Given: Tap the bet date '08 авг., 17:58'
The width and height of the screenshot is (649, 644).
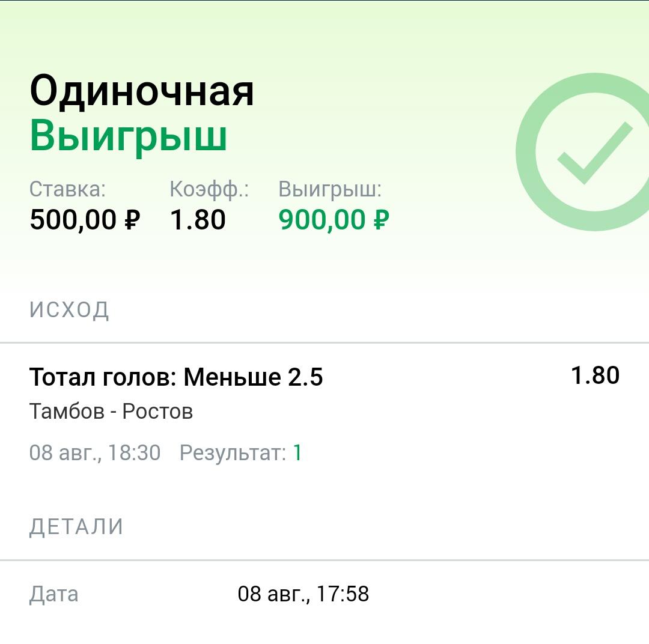Looking at the screenshot, I should point(303,594).
